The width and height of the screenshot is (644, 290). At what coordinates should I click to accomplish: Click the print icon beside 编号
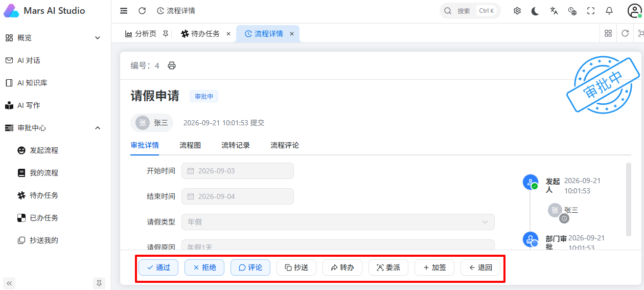coord(172,65)
